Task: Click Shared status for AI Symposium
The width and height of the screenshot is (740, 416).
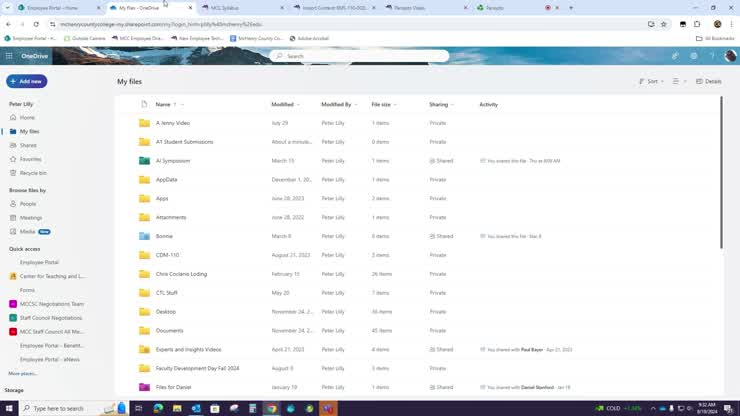Action: 441,161
